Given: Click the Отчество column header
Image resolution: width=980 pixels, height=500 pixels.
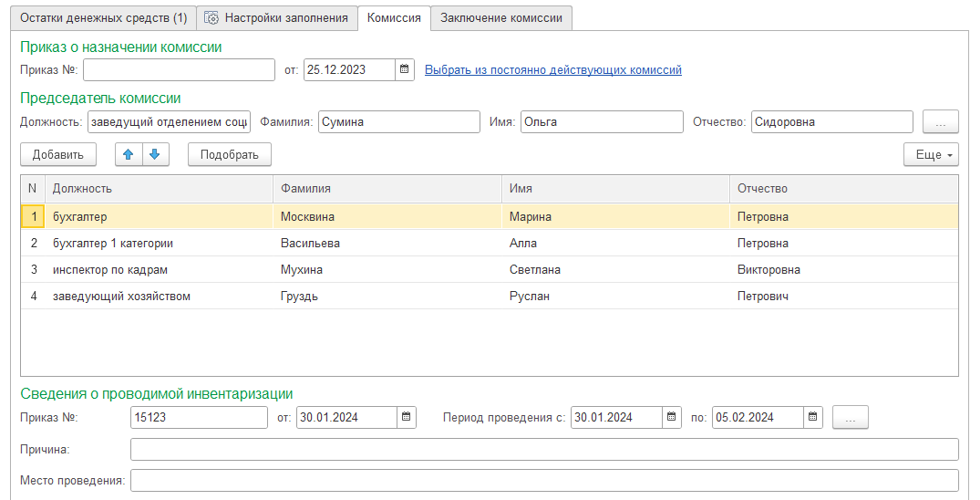Looking at the screenshot, I should (x=844, y=188).
